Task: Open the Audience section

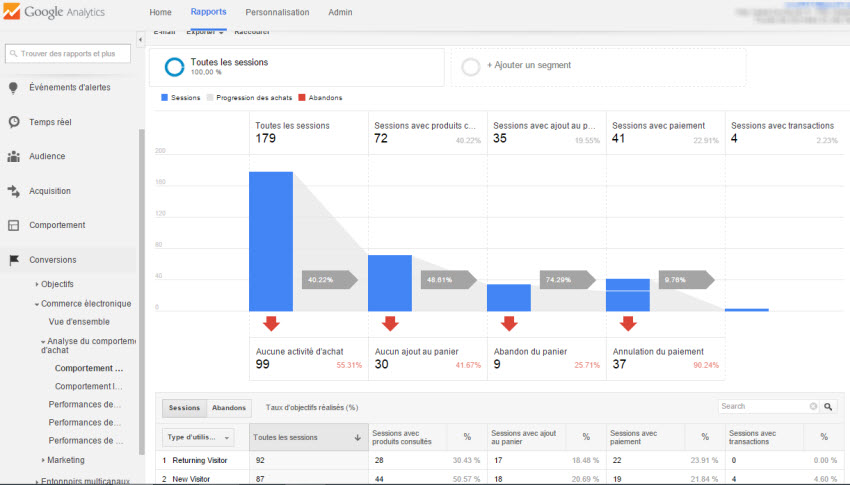Action: click(47, 156)
